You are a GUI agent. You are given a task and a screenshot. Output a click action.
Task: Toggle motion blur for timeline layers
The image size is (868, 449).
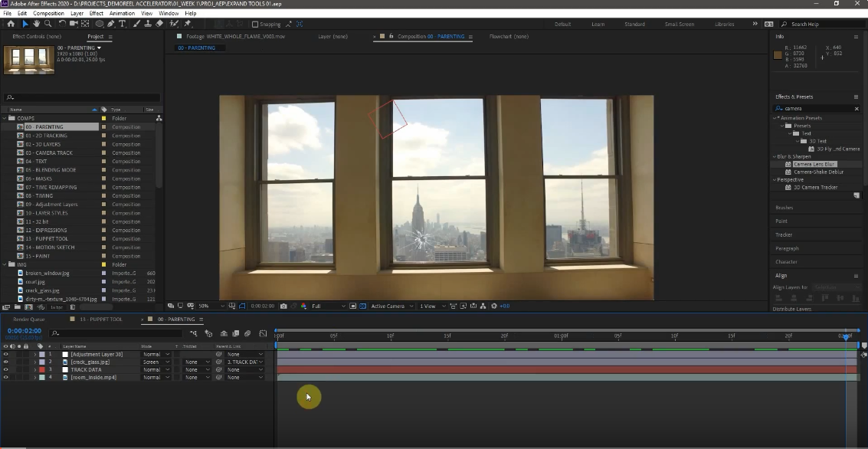pyautogui.click(x=247, y=333)
